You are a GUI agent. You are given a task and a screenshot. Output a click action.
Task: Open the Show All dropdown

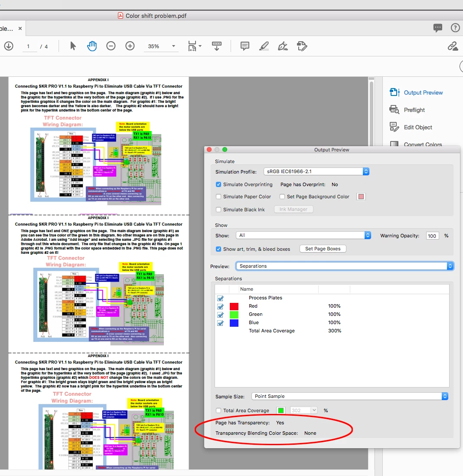pos(303,235)
